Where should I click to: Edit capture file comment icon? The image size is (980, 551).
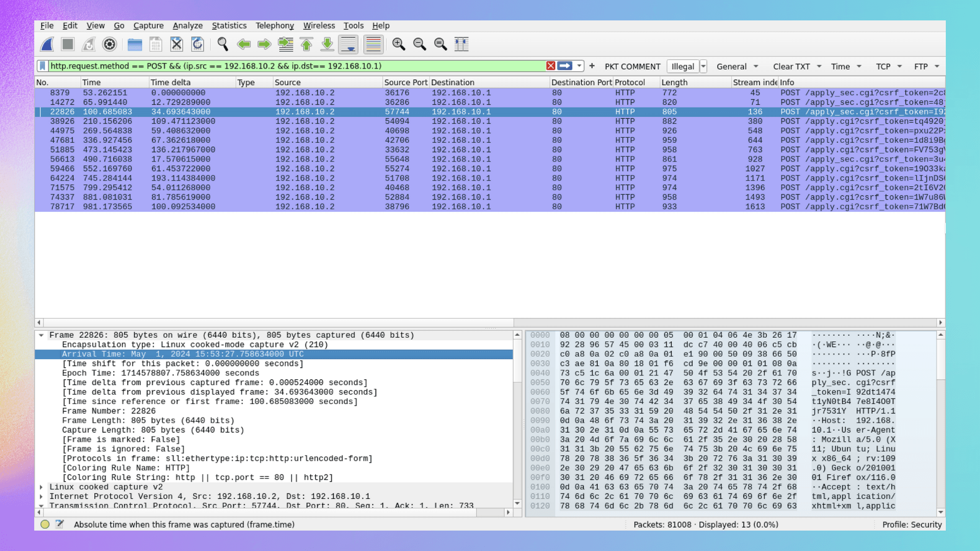pyautogui.click(x=59, y=524)
